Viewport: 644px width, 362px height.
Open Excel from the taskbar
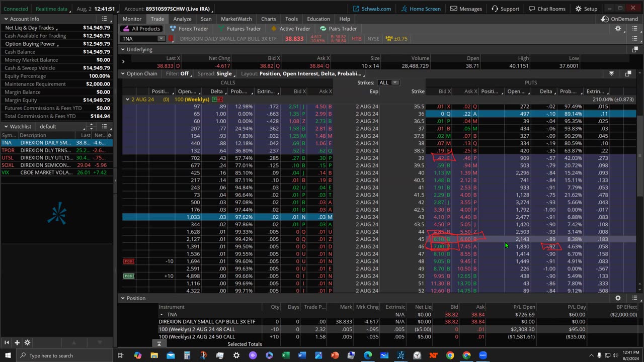(285, 355)
